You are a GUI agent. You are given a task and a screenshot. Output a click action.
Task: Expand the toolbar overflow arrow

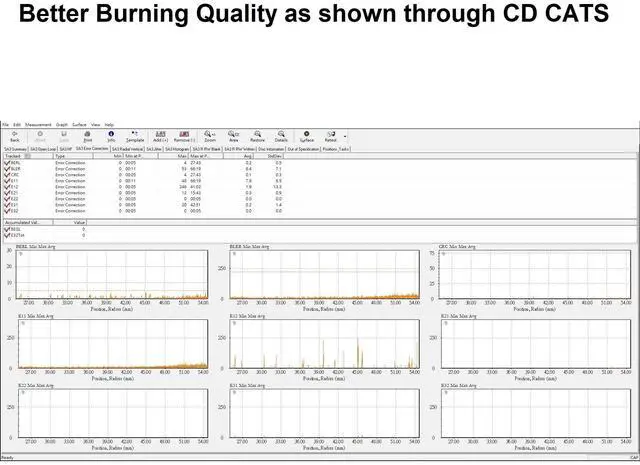(345, 137)
